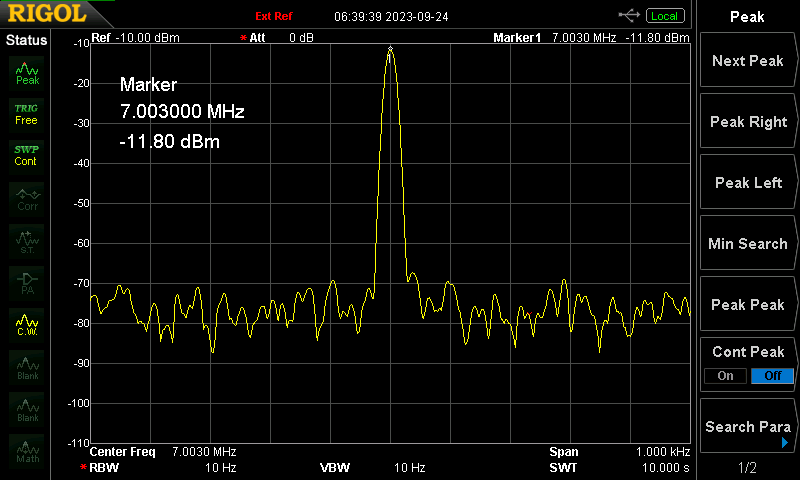The height and width of the screenshot is (480, 800).
Task: Click the Span 1.000 kHz value
Action: [663, 452]
